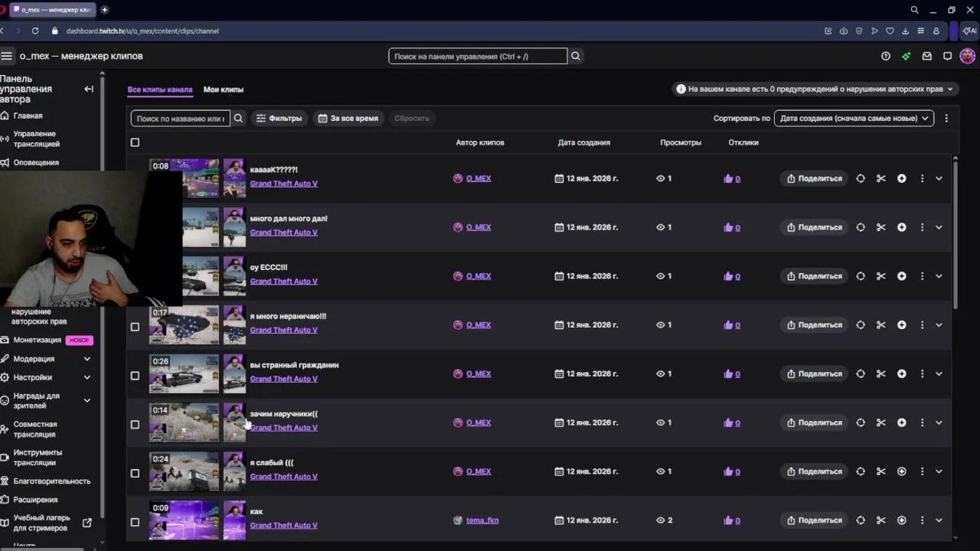Click the like thumb icon for 'кааааК?????!' clip
Screen dimensions: 980x551
click(728, 178)
